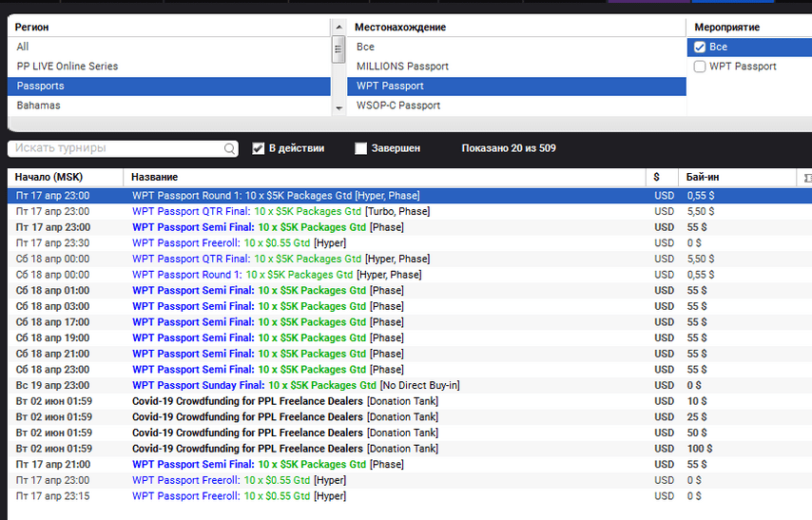
Task: Open the Пт 17 апр 23:30 Freeroll tournament
Action: click(410, 243)
